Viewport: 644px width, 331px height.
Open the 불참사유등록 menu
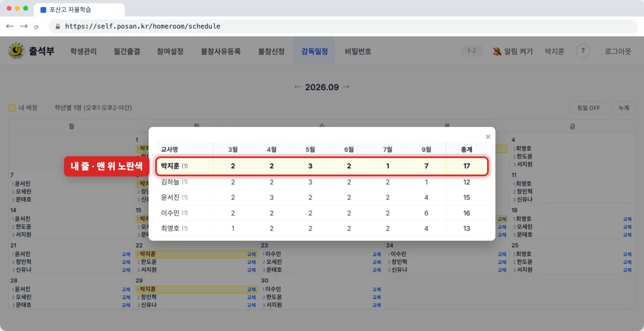coord(221,51)
